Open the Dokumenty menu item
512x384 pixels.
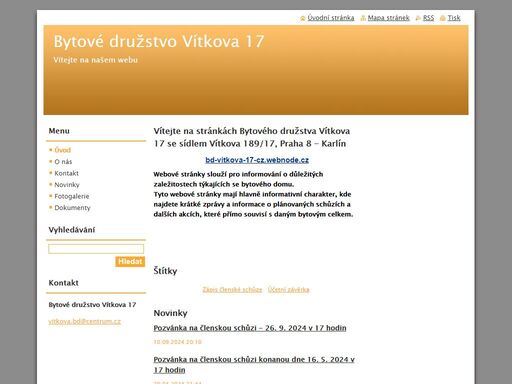tap(72, 208)
